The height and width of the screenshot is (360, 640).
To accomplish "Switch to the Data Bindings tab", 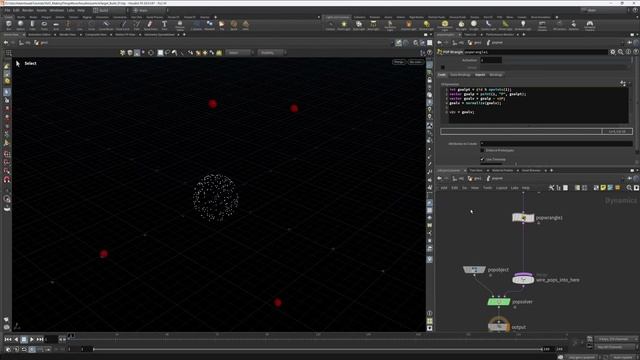I will pyautogui.click(x=460, y=75).
